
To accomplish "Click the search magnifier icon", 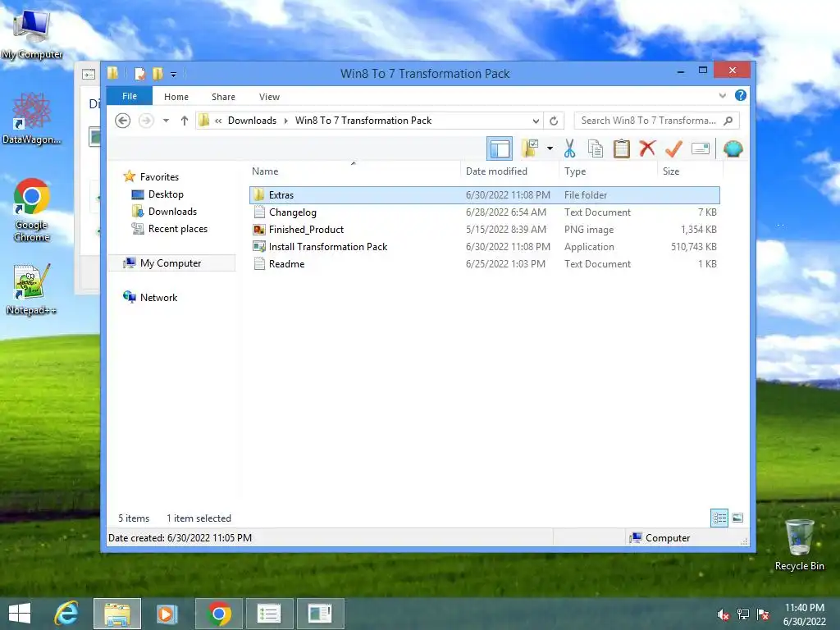I will pos(728,121).
